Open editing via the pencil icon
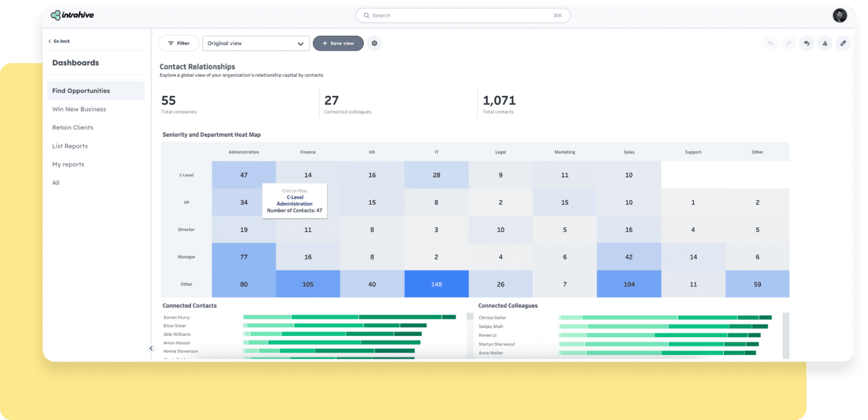Image resolution: width=868 pixels, height=420 pixels. [843, 43]
